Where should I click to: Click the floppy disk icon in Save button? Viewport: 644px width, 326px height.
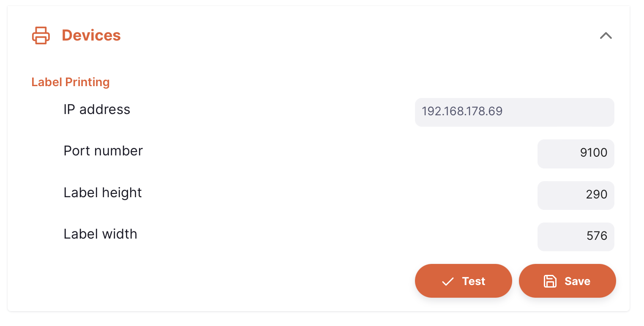point(550,281)
